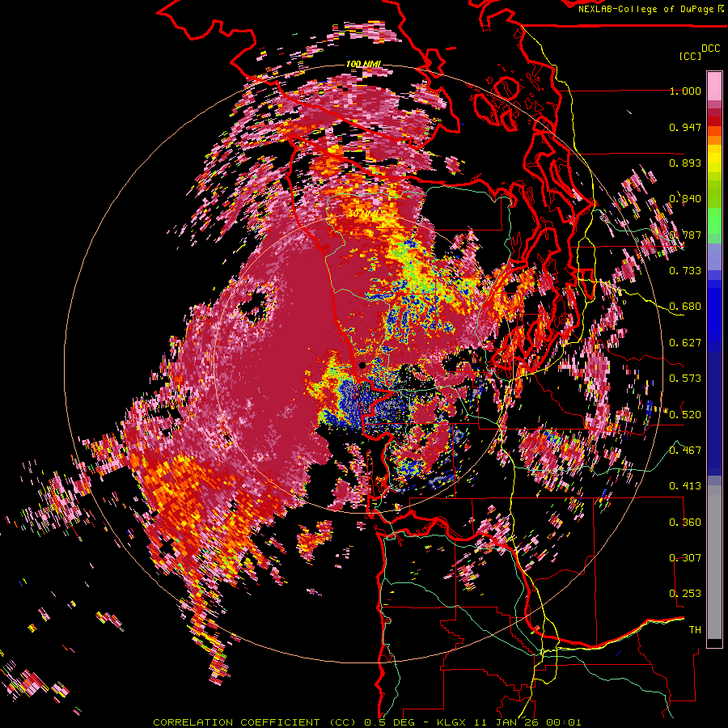Click the 100 NMI range ring label
The image size is (728, 728).
point(362,64)
